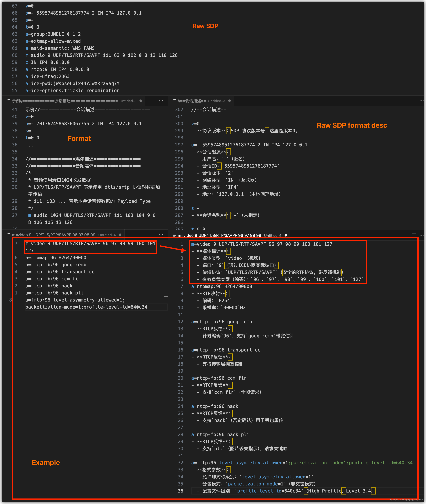
Task: Click the scrollbar marker in Untitled-4 editor
Action: (166, 296)
